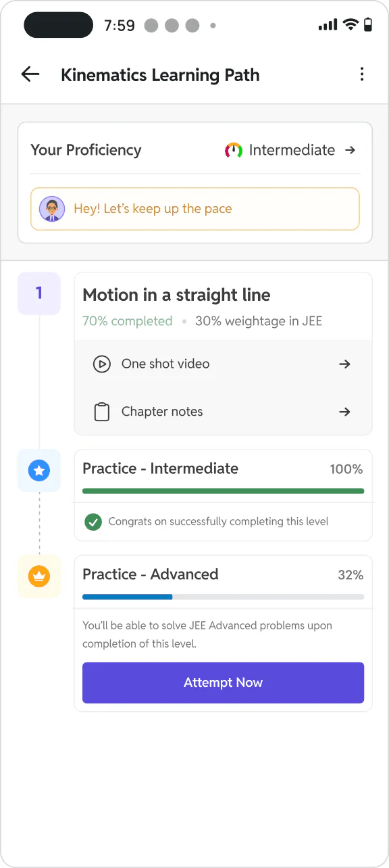Screen dimensions: 389x868
Task: Go back using the left arrow
Action: click(x=30, y=74)
